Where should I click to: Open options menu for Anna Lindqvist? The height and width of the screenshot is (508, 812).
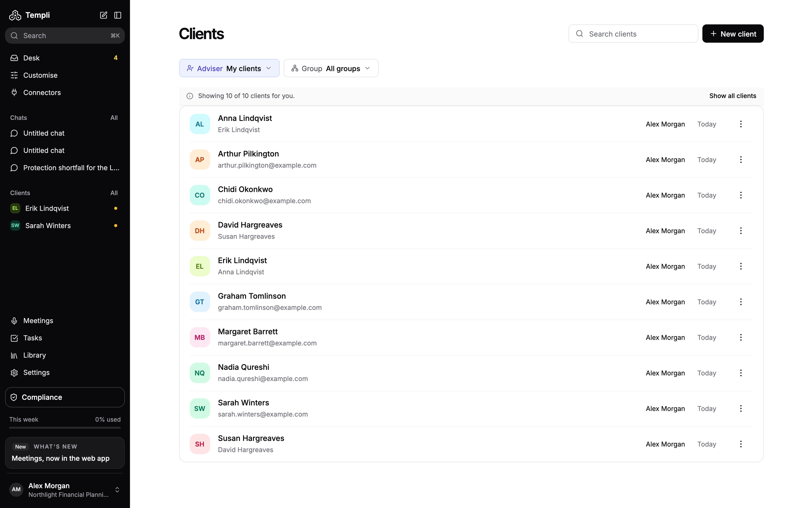pyautogui.click(x=741, y=124)
